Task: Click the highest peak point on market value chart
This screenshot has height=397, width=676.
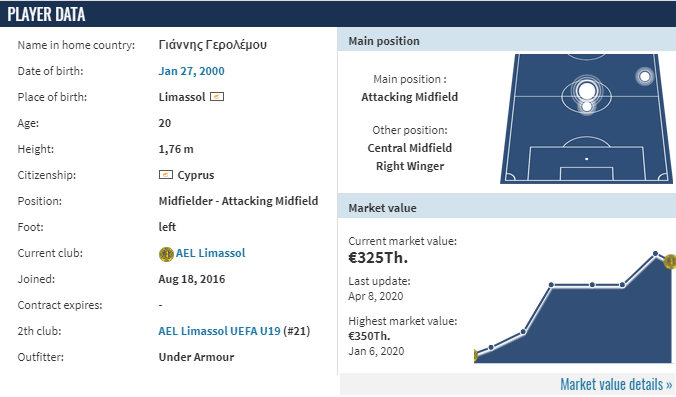Action: click(655, 253)
